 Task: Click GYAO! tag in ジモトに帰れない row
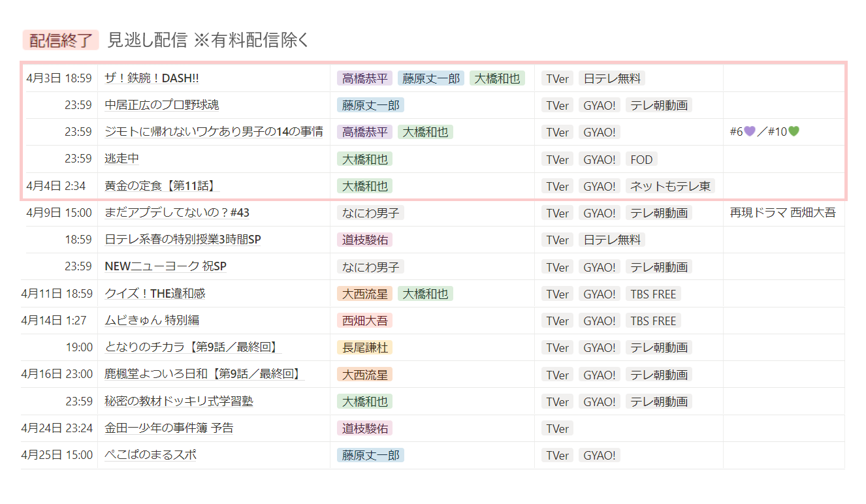click(600, 132)
